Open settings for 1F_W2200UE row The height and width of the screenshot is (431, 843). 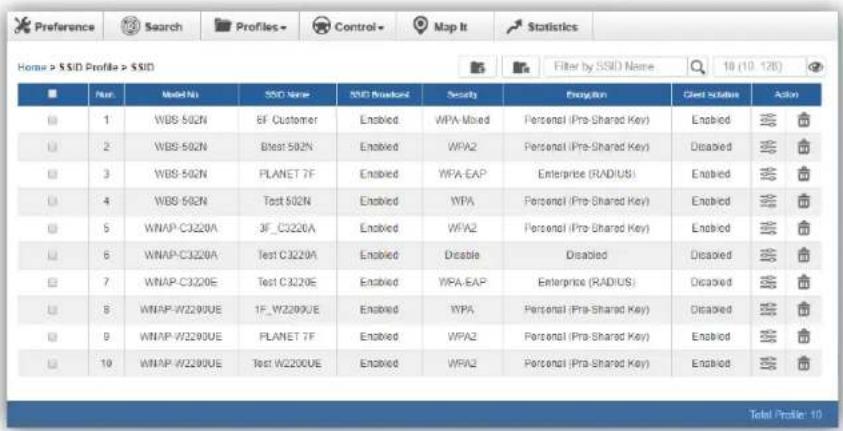coord(768,310)
